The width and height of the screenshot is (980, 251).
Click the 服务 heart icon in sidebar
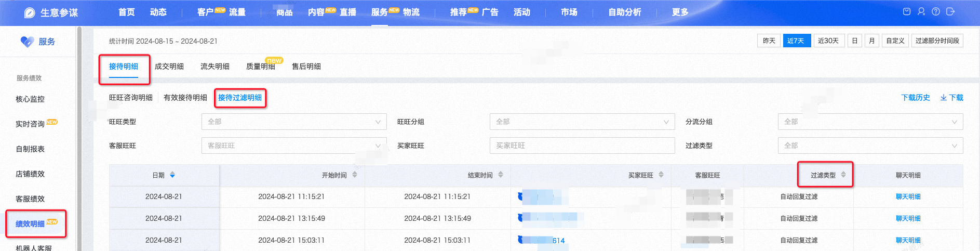(27, 42)
